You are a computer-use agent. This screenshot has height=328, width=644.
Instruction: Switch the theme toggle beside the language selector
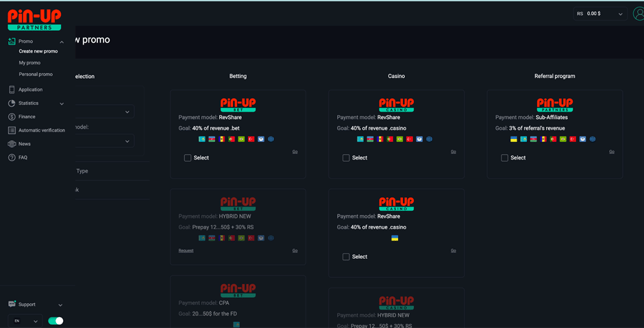tap(56, 320)
